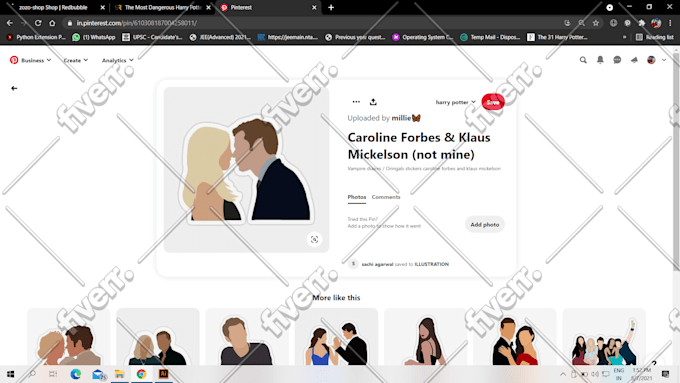Viewport: 680px width, 383px height.
Task: Open the messages chat bubble icon
Action: (x=617, y=60)
